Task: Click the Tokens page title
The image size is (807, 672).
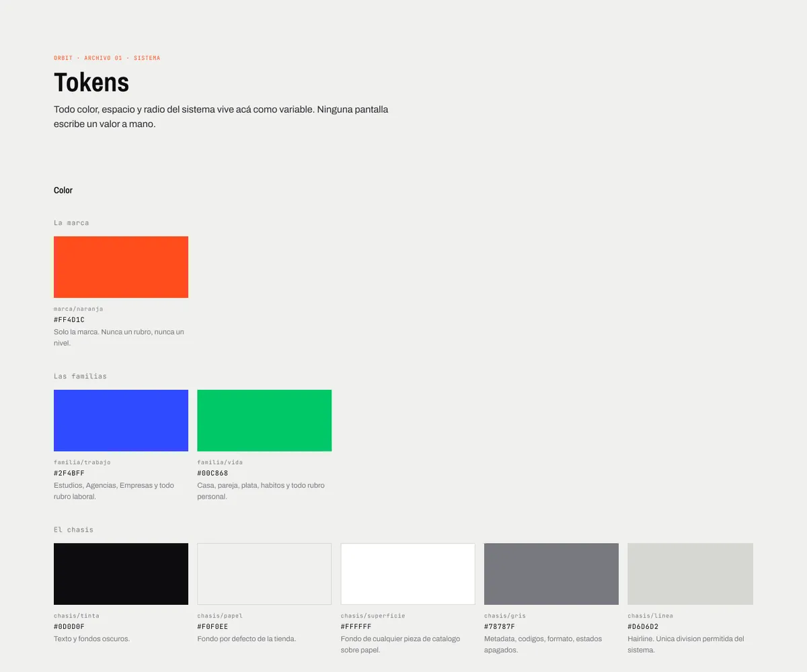Action: click(91, 82)
